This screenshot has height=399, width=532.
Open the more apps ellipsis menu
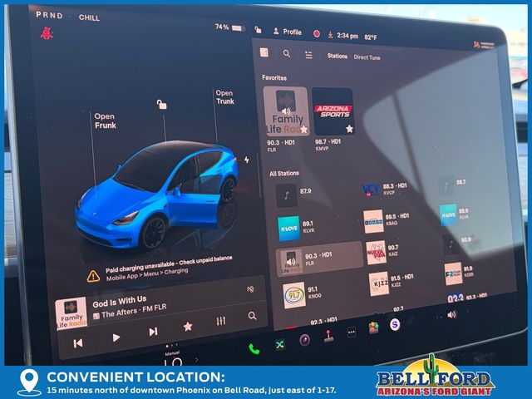(x=352, y=332)
